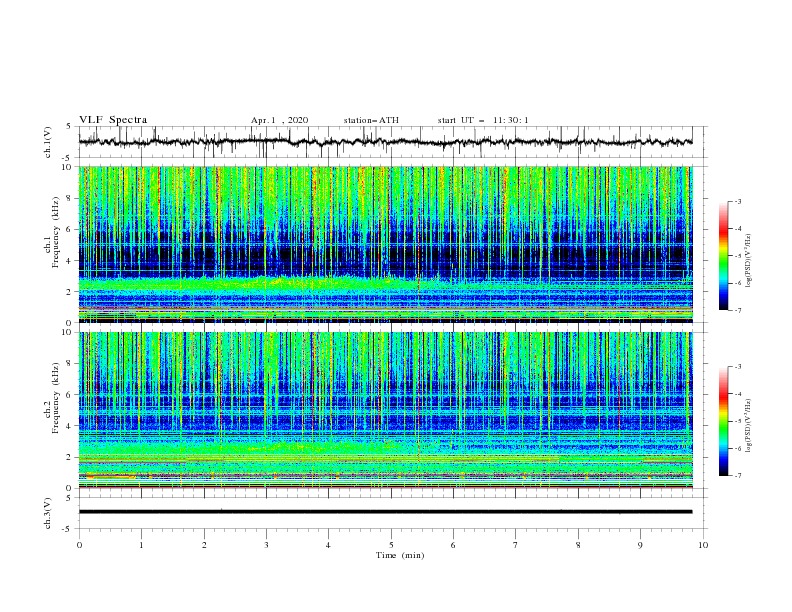Screen dimensions: 792x612
Task: Click time axis tick label "3"
Action: tap(266, 545)
